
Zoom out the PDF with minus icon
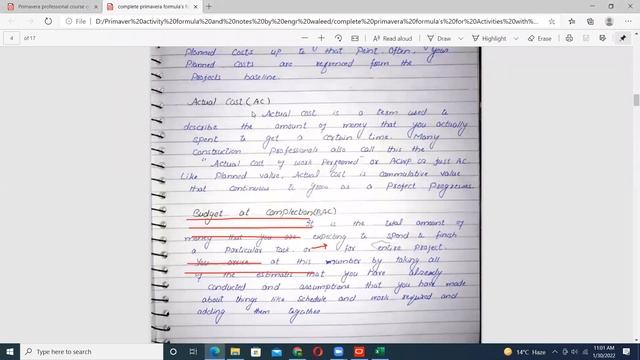click(304, 38)
